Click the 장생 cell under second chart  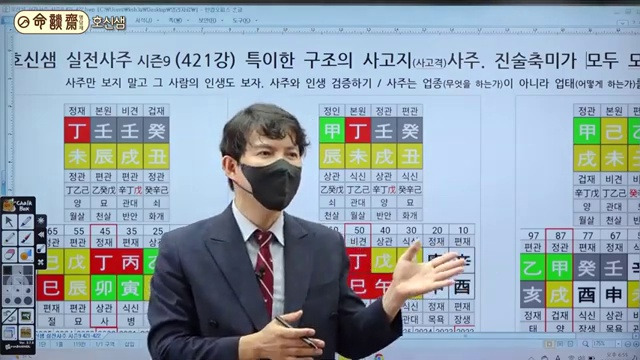pos(462,319)
